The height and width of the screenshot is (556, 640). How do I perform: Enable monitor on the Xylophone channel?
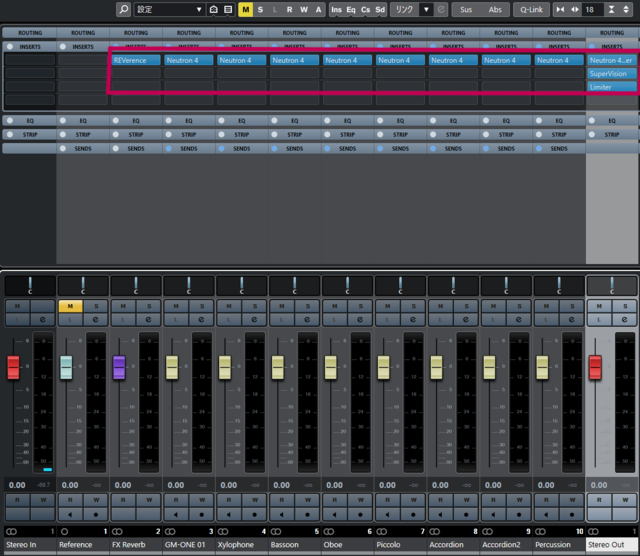229,515
